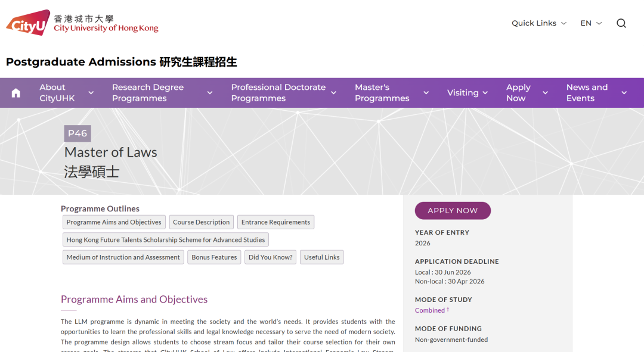The width and height of the screenshot is (644, 352).
Task: Open the Did You Know? section
Action: 270,257
